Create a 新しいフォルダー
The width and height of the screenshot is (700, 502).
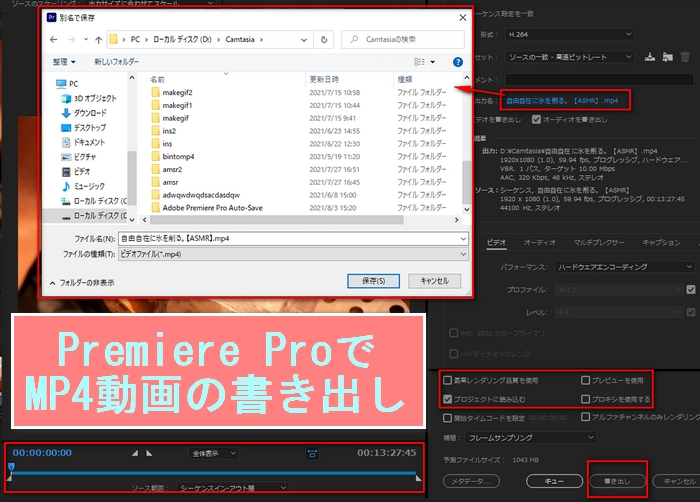(x=116, y=62)
